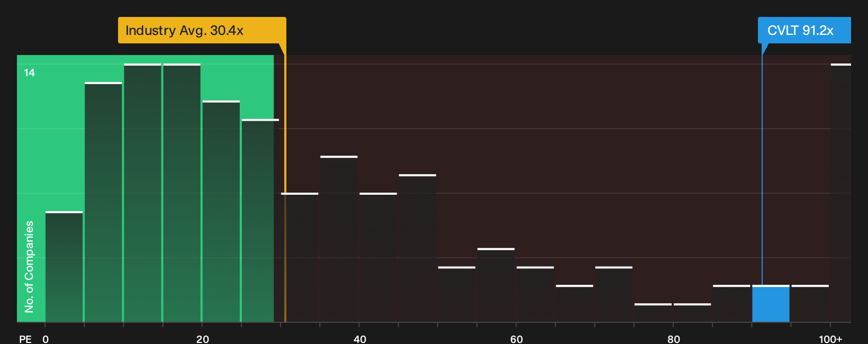Screen dimensions: 868x344
Task: Click the histogram bar for PE 20-25
Action: (x=221, y=211)
